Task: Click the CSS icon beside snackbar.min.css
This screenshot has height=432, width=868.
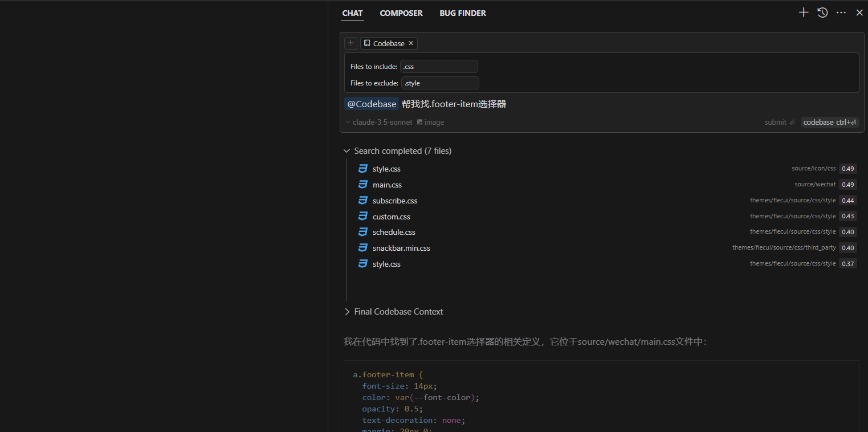Action: tap(363, 248)
